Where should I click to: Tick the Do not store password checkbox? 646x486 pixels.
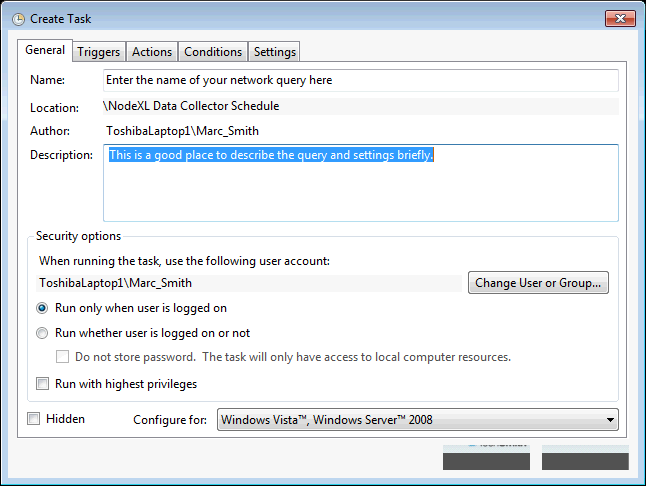[62, 357]
